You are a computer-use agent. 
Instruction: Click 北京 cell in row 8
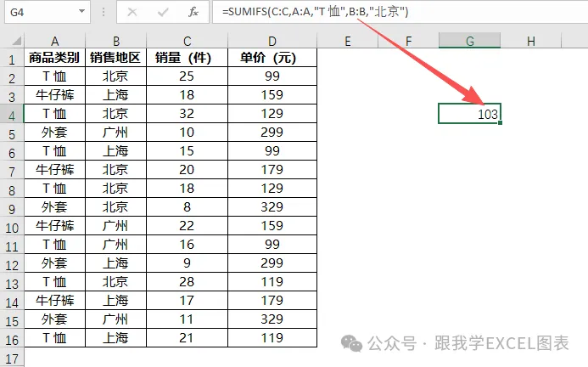click(116, 189)
